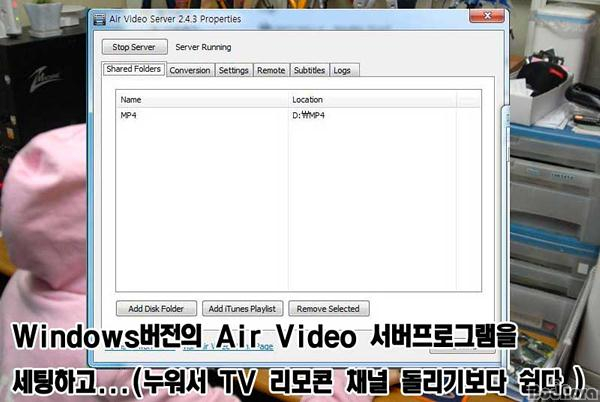Screen dimensions: 600x402
Task: Switch to the Shared Folders tab
Action: [134, 70]
